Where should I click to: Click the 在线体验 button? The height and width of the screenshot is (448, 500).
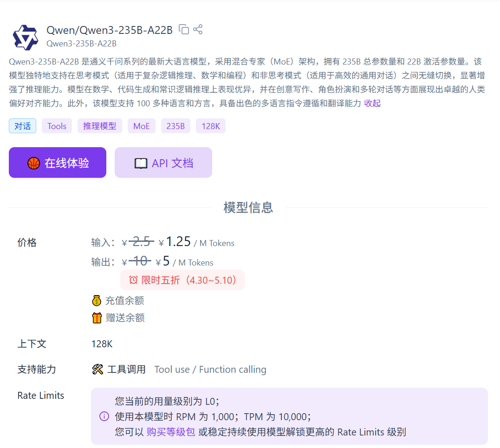tap(58, 162)
